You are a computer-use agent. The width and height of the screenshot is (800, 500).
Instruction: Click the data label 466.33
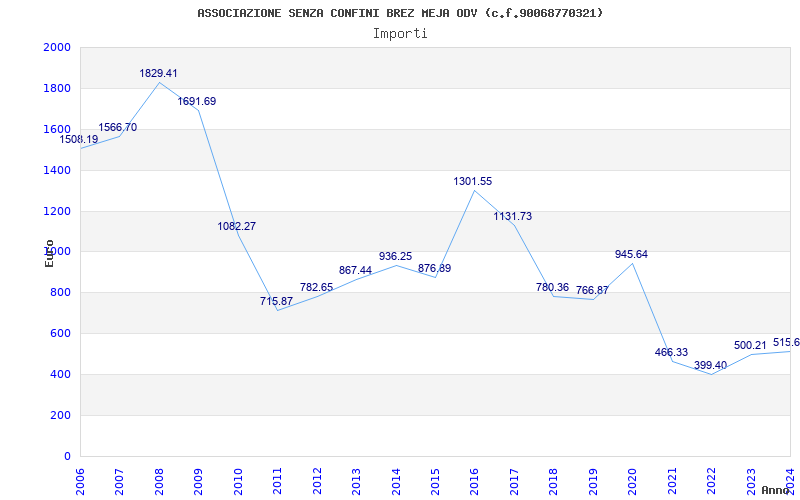671,353
